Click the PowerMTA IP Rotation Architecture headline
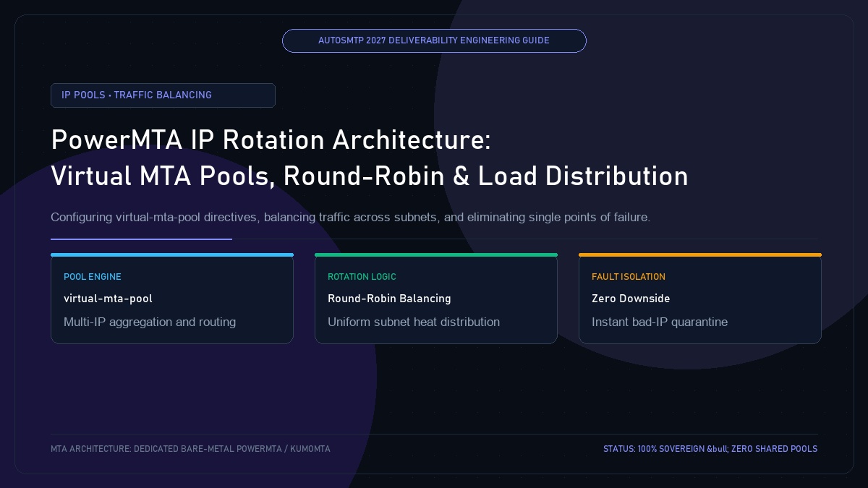868x488 pixels. (271, 140)
